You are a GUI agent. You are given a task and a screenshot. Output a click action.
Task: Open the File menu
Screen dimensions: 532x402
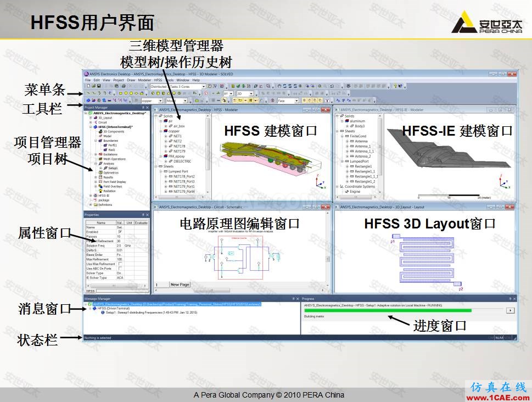88,80
